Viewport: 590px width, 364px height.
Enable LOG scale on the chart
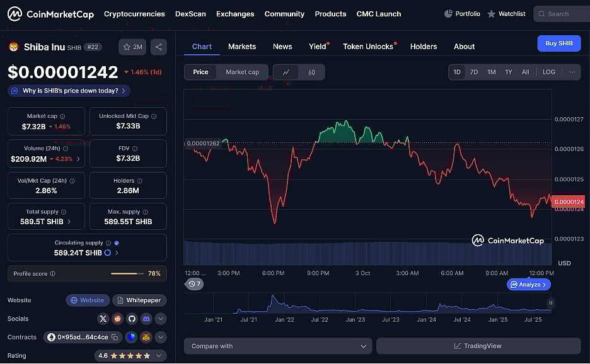[548, 72]
